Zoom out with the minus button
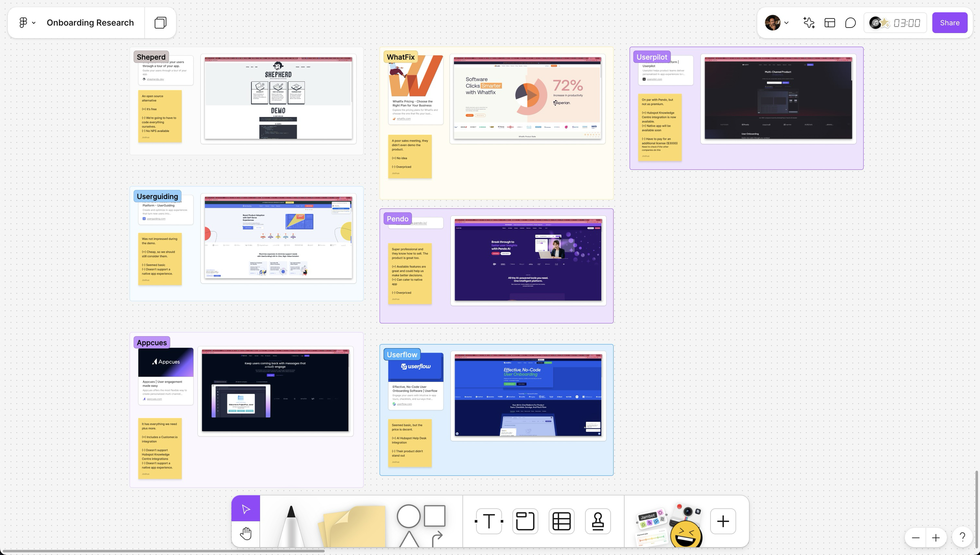Viewport: 980px width, 555px height. [915, 537]
